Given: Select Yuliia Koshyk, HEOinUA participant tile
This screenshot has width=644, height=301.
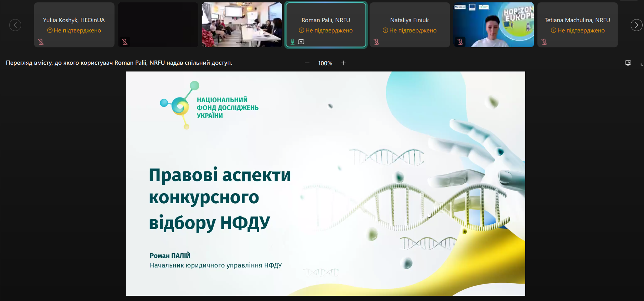Looking at the screenshot, I should 74,25.
